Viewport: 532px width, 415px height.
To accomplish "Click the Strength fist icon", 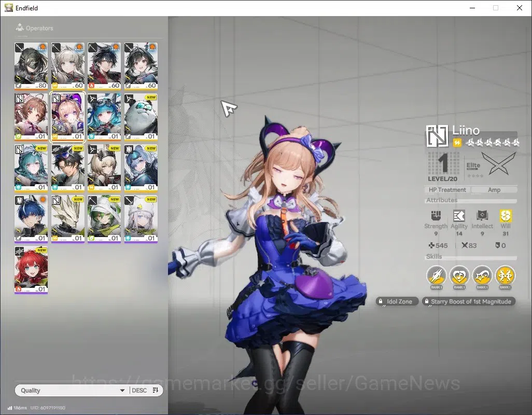I will 436,215.
